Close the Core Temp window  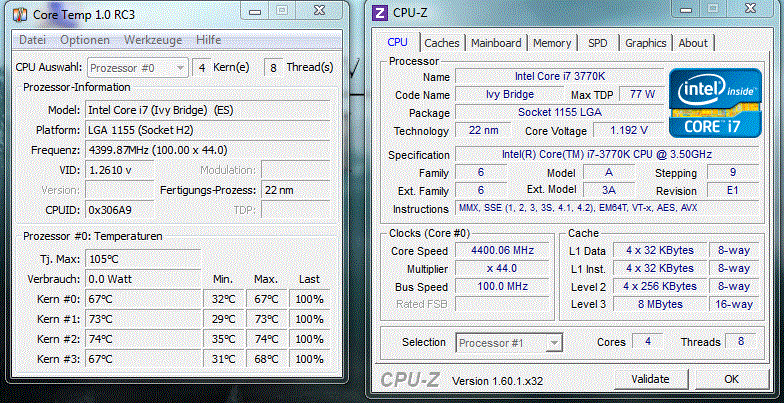tap(320, 10)
